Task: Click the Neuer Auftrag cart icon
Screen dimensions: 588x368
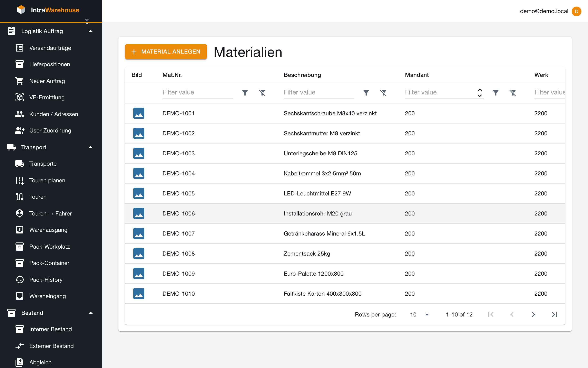Action: click(x=19, y=81)
